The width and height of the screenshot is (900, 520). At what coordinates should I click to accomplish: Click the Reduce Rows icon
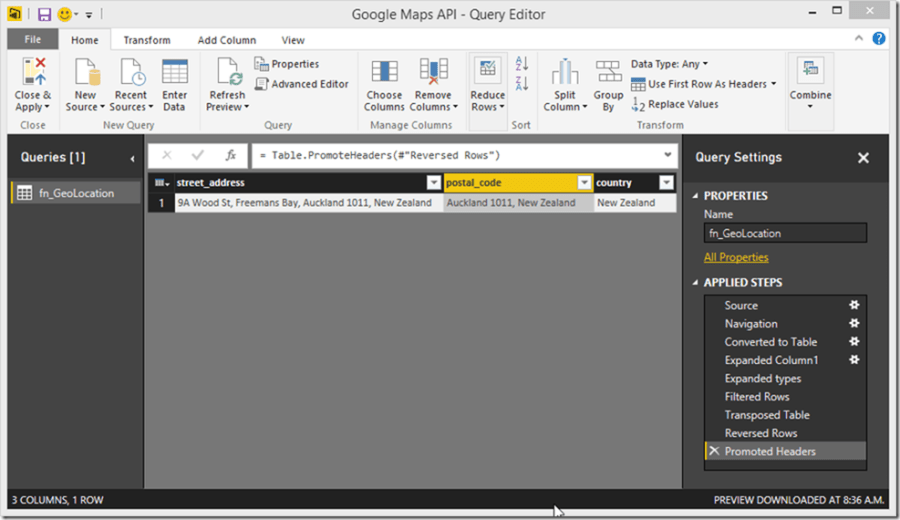tap(487, 70)
